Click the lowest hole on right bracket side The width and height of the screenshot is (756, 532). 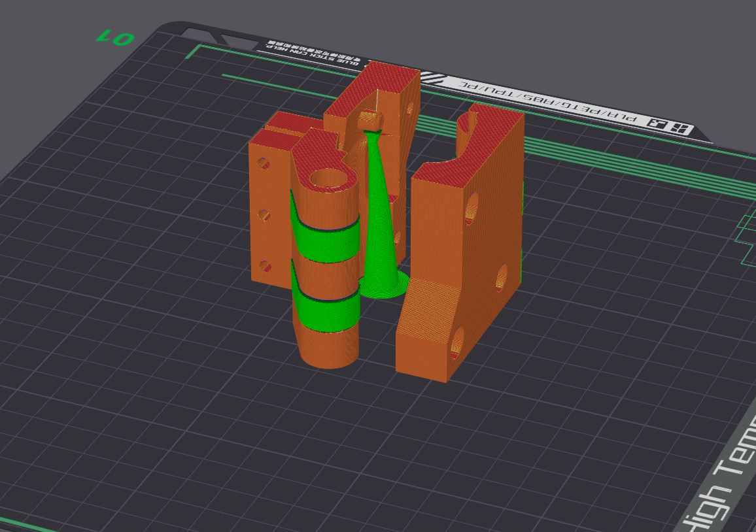tap(456, 343)
